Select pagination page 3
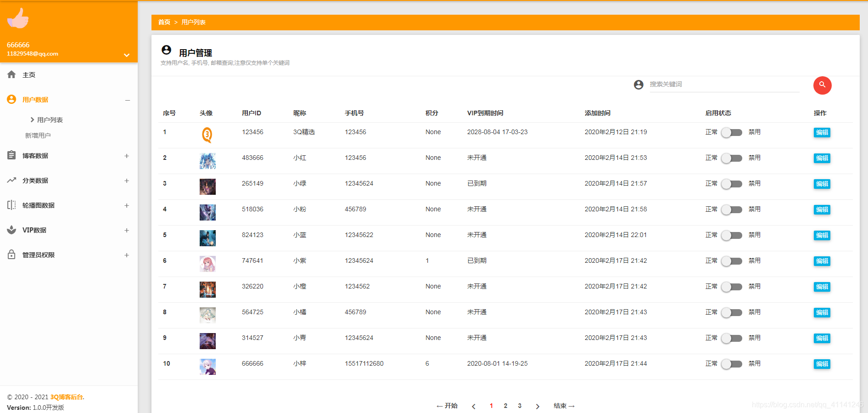868x413 pixels. click(x=520, y=406)
